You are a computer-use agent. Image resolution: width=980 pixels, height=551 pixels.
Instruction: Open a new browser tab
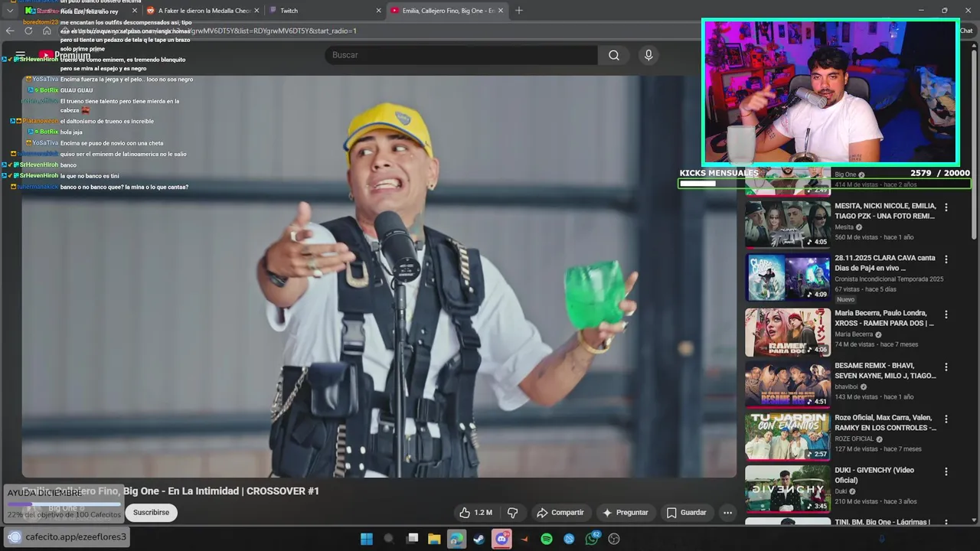[519, 11]
